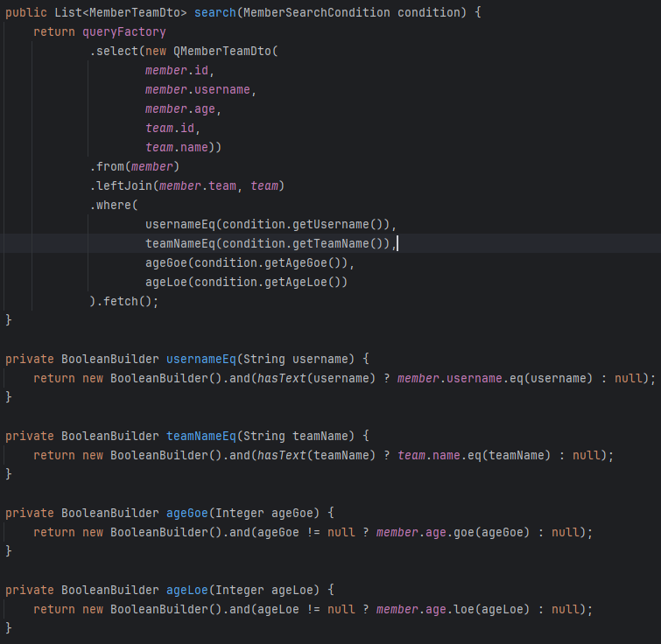Screen dimensions: 661x644
Task: Click the .fetch() call
Action: point(124,302)
